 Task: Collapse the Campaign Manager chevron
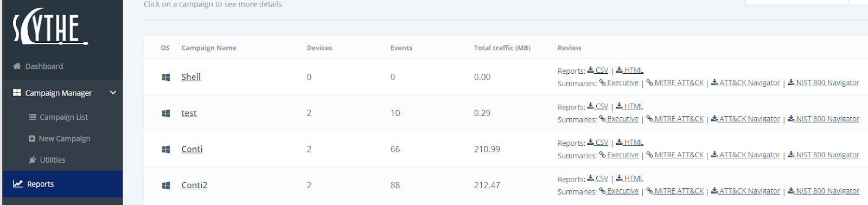(x=113, y=93)
